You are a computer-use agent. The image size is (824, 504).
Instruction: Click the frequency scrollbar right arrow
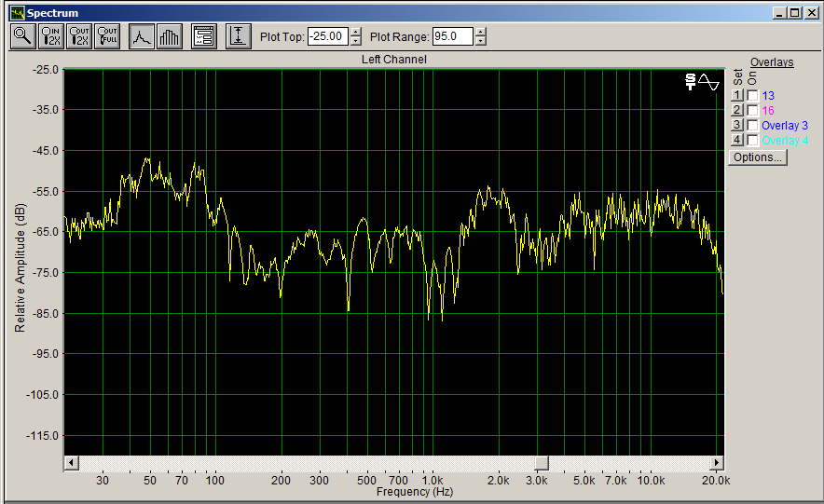click(x=716, y=463)
